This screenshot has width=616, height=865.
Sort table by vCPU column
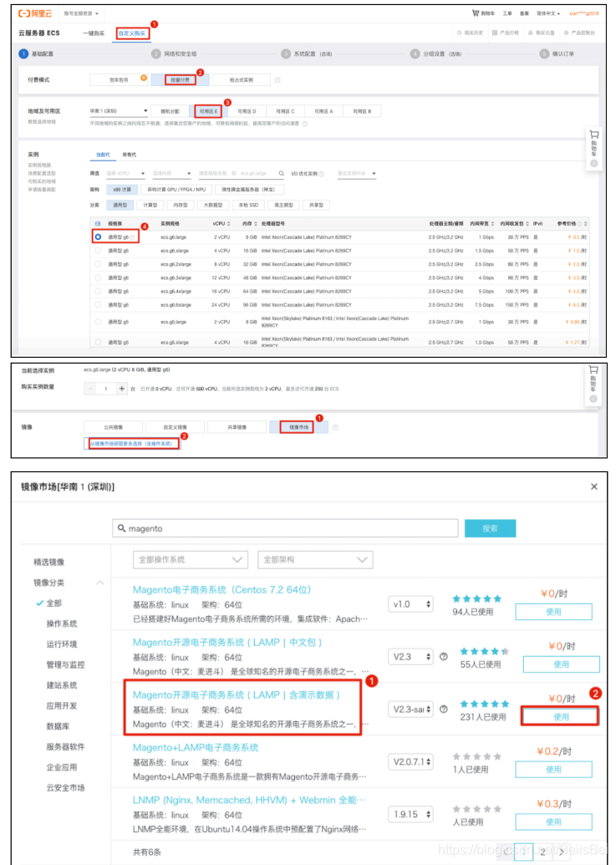[221, 223]
